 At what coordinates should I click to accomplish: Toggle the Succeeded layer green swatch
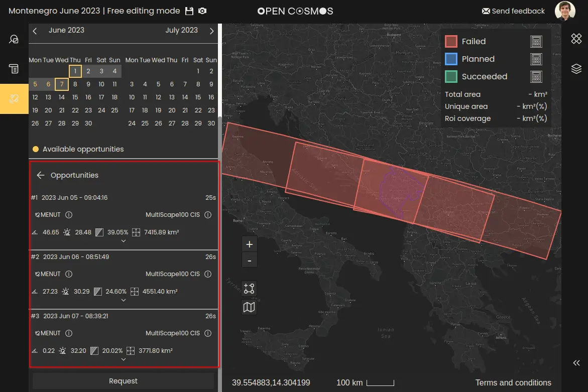[x=451, y=77]
